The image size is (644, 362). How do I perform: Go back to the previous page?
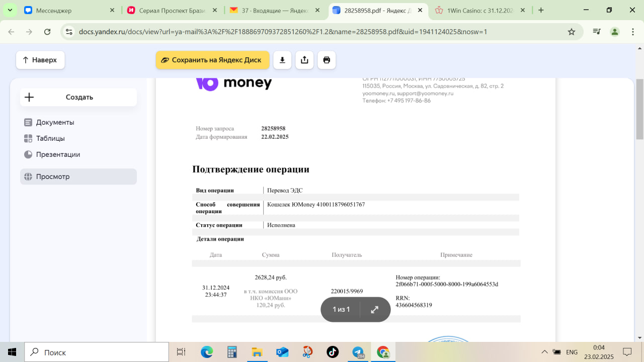[12, 32]
